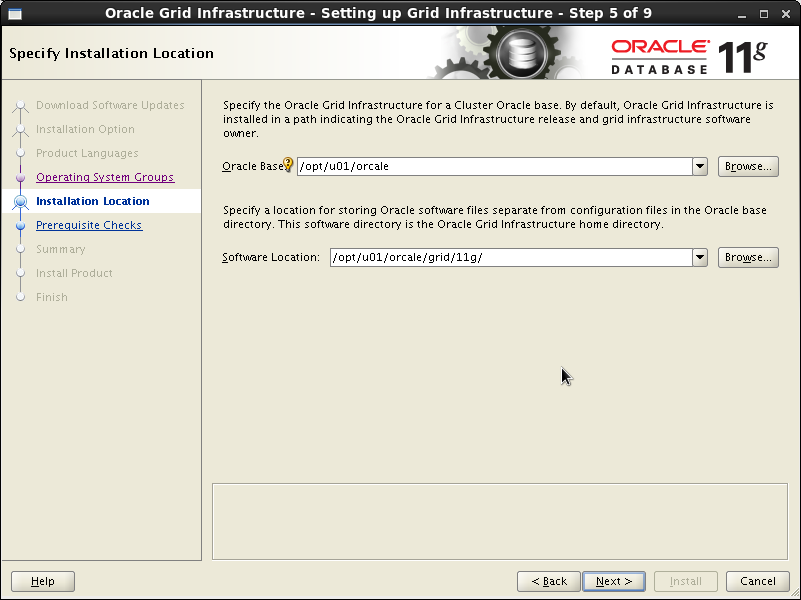This screenshot has width=801, height=600.
Task: Click into the Software Location path field
Action: [x=511, y=257]
